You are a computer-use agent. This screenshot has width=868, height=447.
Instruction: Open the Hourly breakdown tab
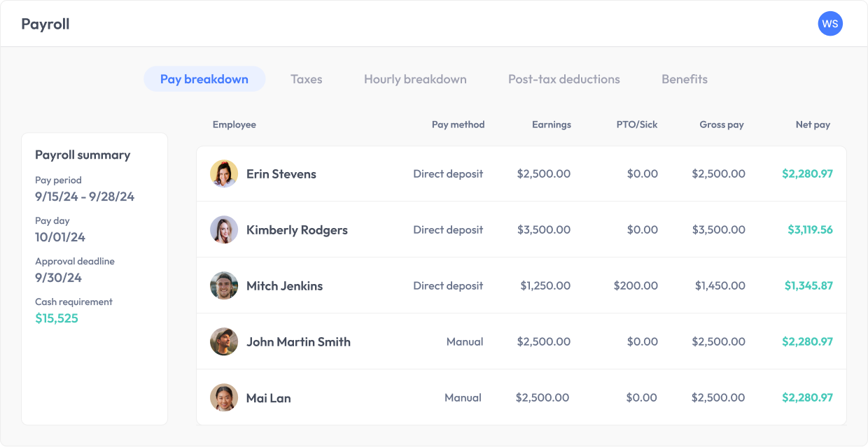click(415, 79)
